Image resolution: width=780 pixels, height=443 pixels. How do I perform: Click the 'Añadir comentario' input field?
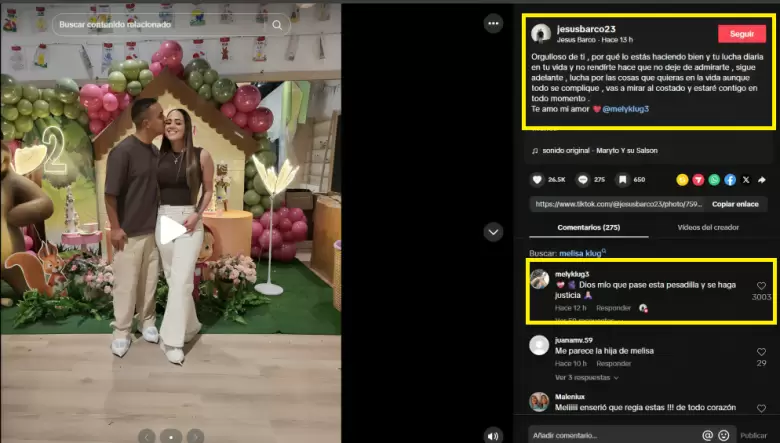pyautogui.click(x=612, y=435)
